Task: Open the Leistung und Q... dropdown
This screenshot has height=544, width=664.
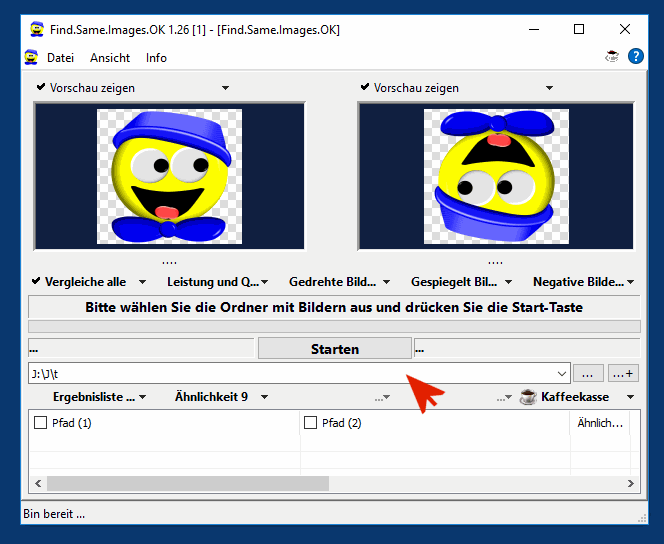Action: click(x=217, y=282)
